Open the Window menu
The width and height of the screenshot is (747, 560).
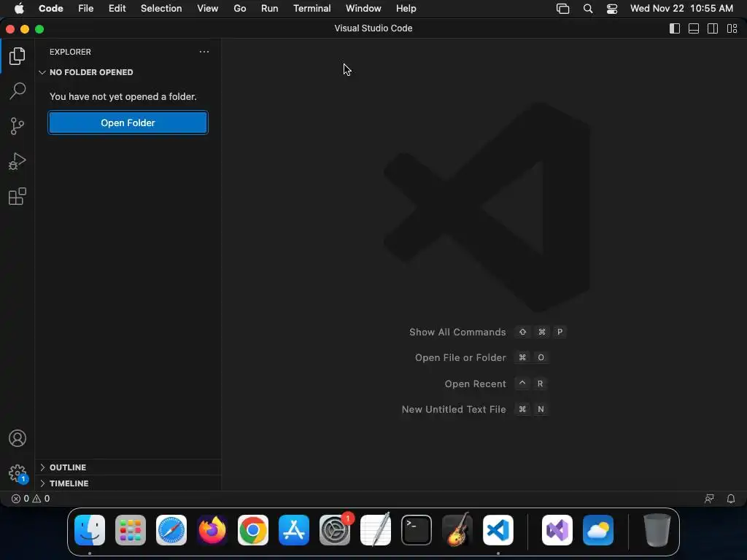click(x=363, y=9)
